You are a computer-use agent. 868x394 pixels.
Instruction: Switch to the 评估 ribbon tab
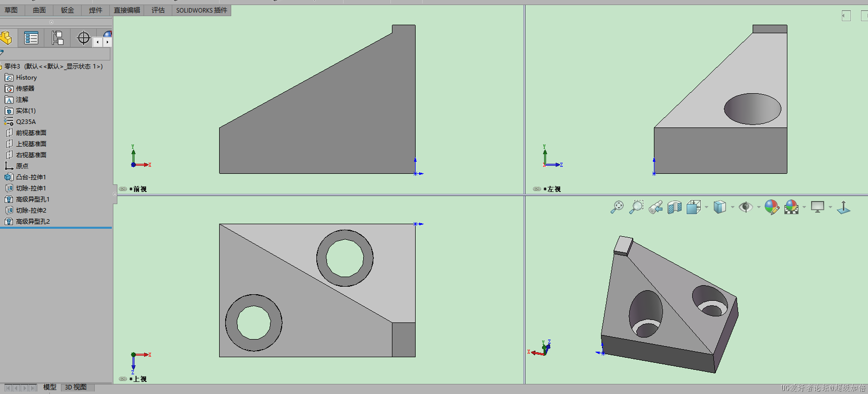tap(158, 10)
